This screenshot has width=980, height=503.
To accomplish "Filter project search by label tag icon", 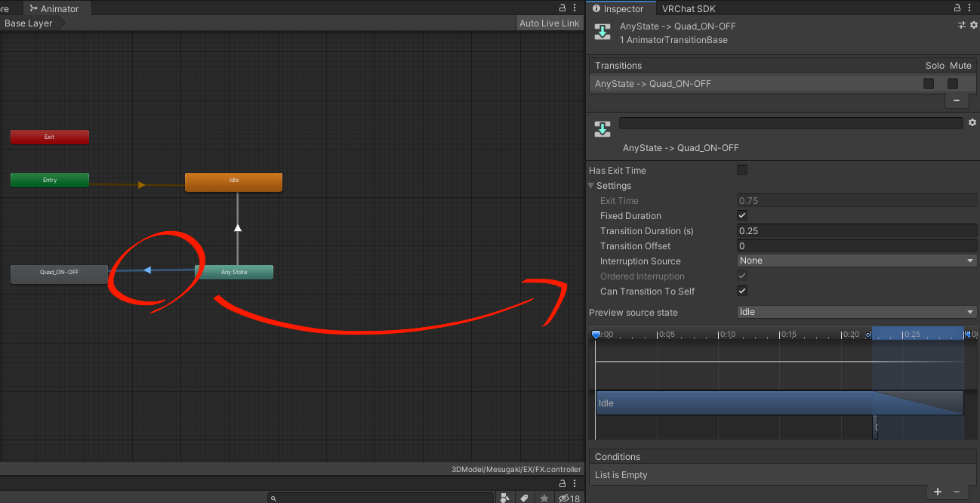I will [x=524, y=498].
